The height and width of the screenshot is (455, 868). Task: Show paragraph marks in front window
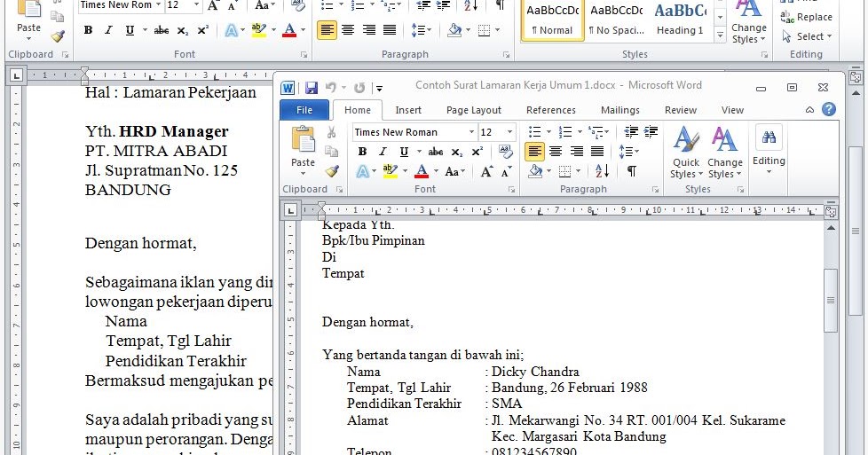(631, 171)
